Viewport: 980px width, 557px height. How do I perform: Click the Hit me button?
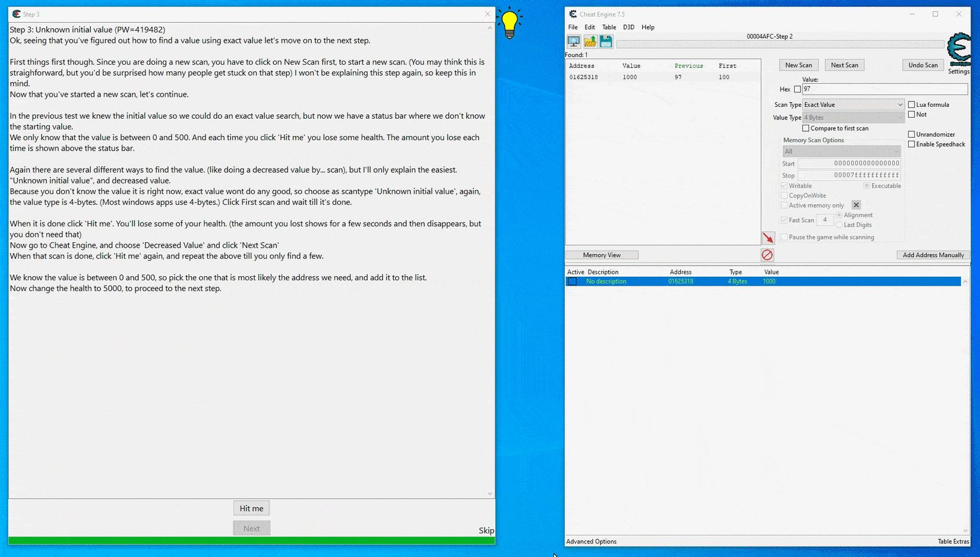tap(251, 508)
